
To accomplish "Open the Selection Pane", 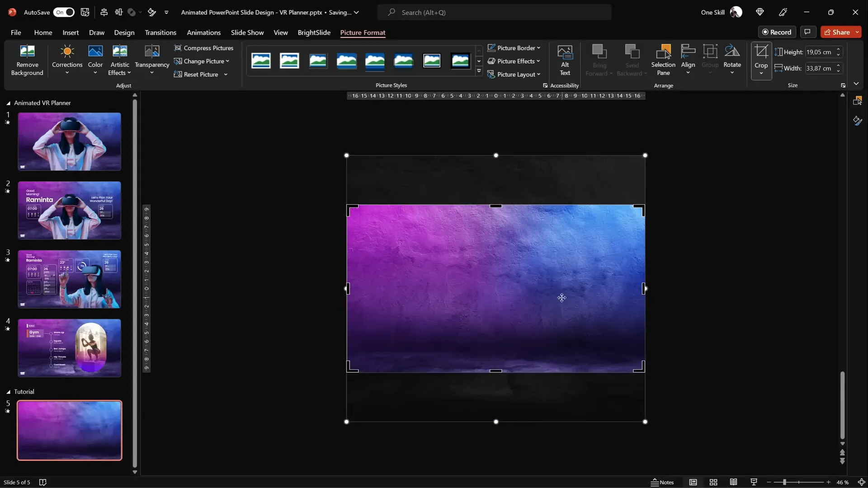I will pyautogui.click(x=663, y=60).
